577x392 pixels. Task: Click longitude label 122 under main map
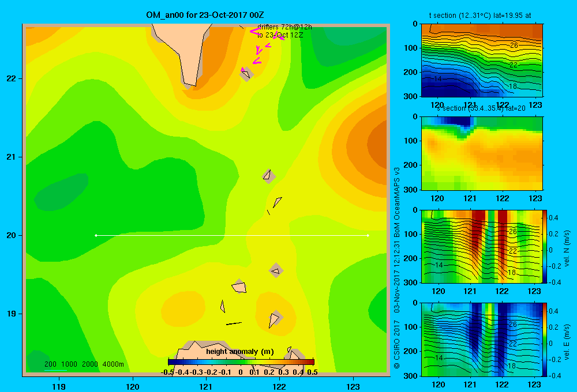pyautogui.click(x=279, y=386)
